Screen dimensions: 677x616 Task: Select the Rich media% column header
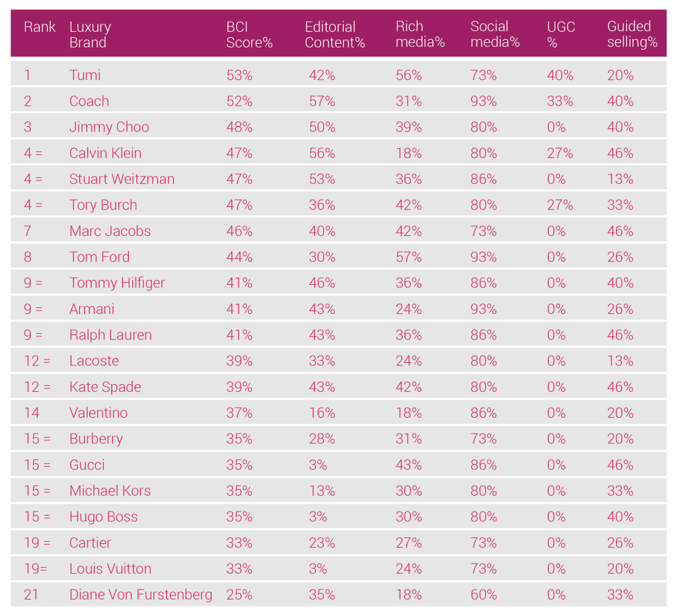[420, 34]
